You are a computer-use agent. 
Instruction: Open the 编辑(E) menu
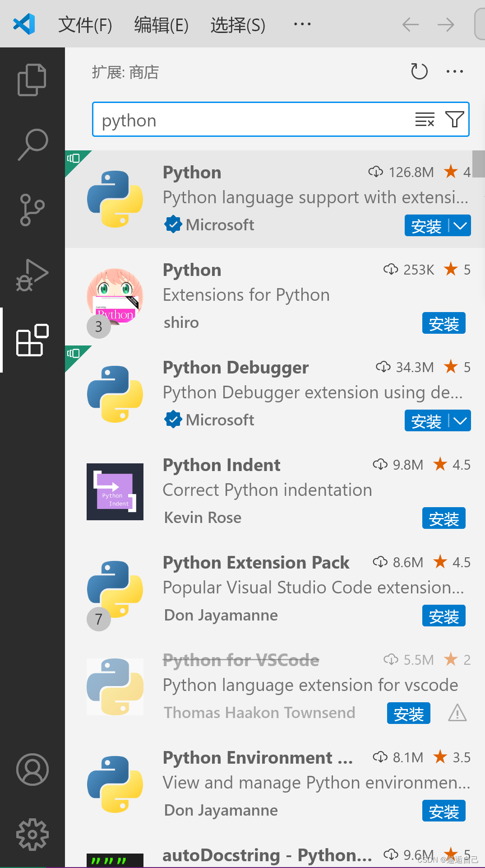coord(161,24)
